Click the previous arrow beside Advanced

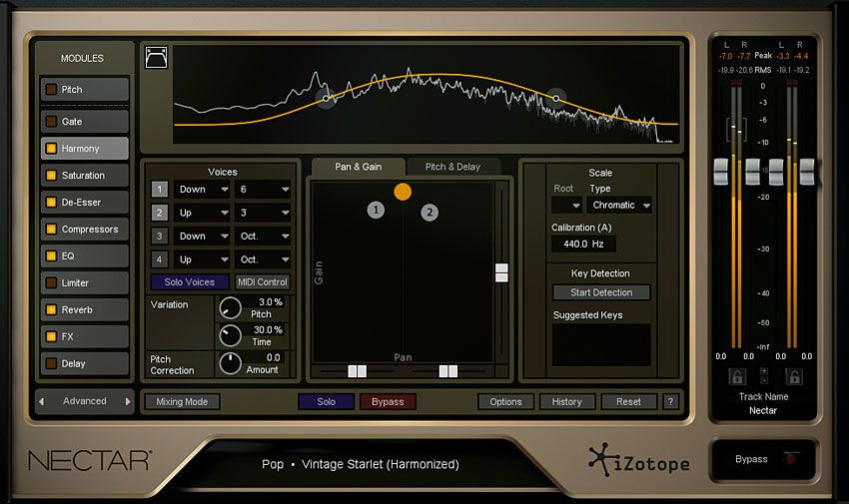click(x=41, y=401)
